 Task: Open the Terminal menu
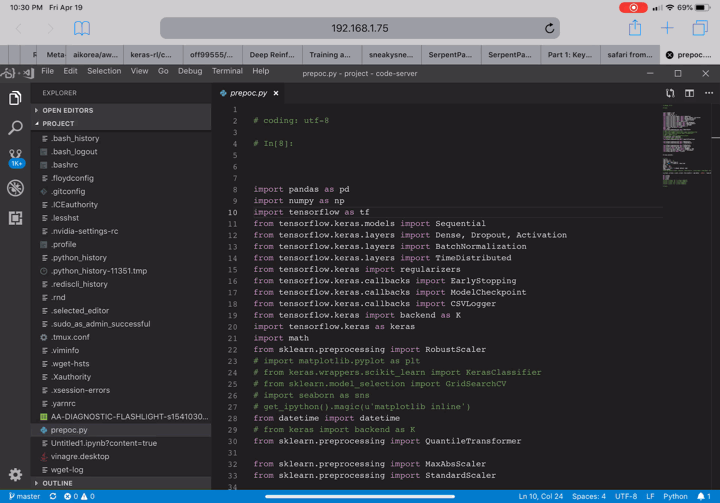pos(227,71)
